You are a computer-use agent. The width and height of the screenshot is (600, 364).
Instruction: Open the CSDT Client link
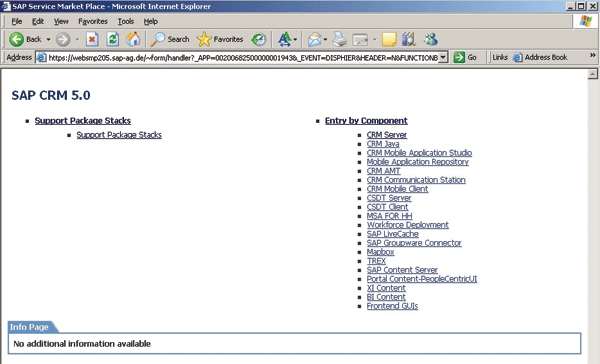click(x=387, y=207)
